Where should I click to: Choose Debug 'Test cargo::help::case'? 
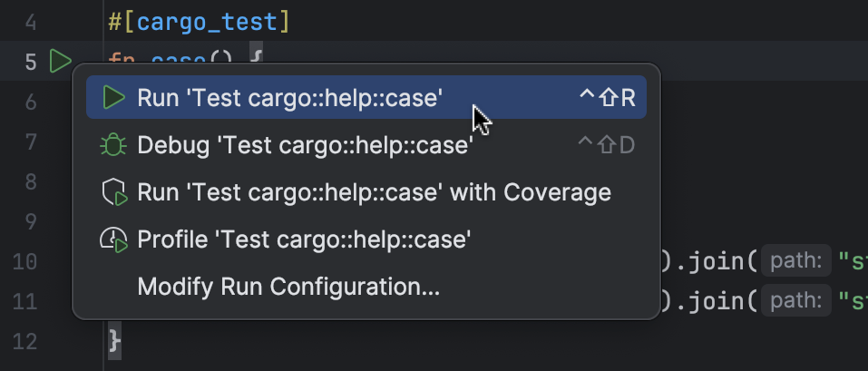(305, 145)
